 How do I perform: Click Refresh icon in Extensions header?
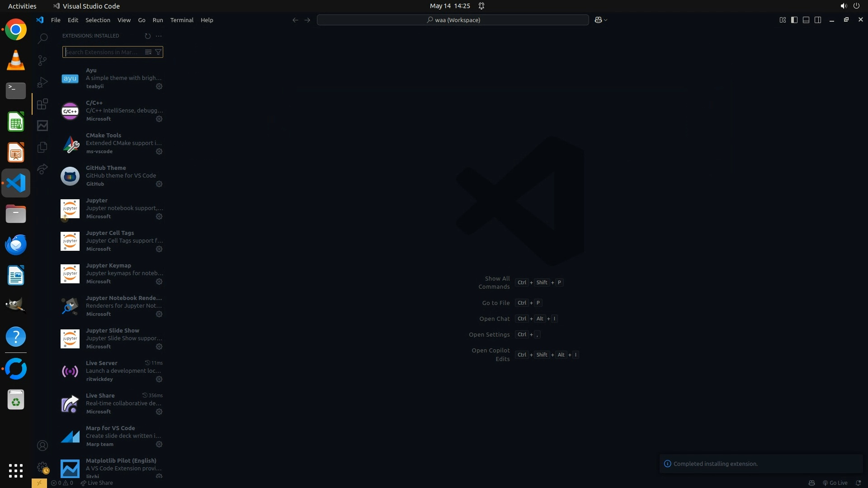(x=147, y=36)
